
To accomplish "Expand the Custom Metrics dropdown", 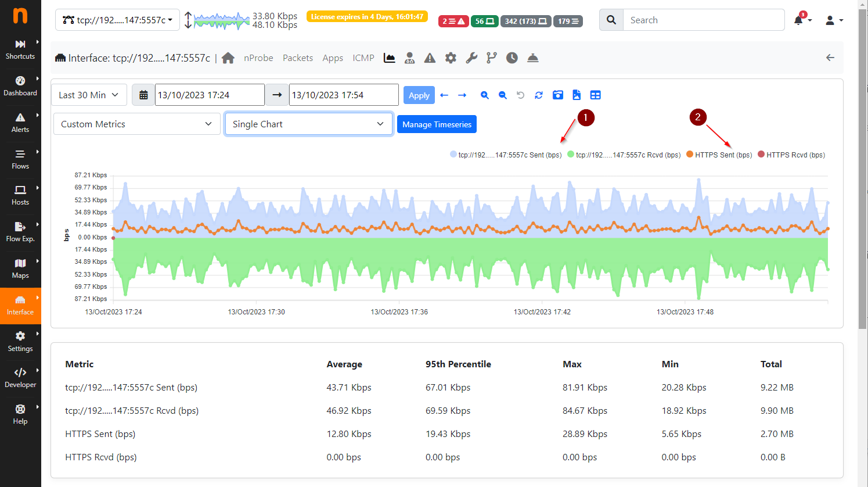I will point(136,124).
